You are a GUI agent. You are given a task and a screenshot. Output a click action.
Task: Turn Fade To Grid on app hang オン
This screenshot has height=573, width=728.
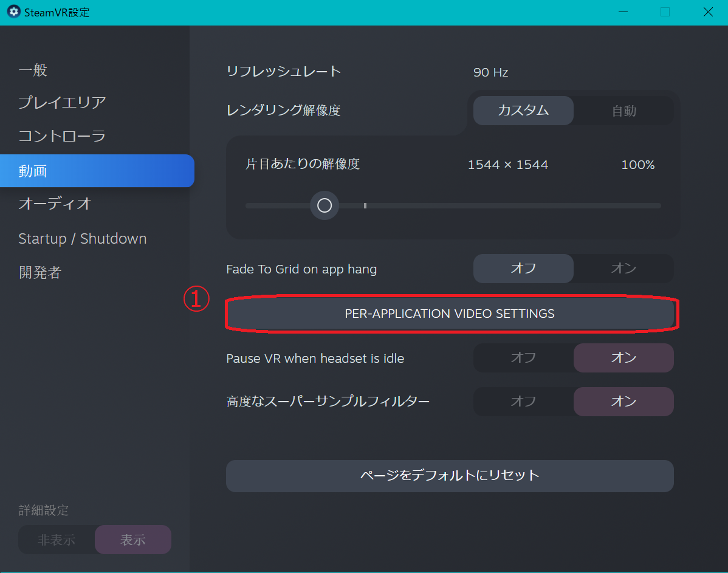pyautogui.click(x=623, y=269)
